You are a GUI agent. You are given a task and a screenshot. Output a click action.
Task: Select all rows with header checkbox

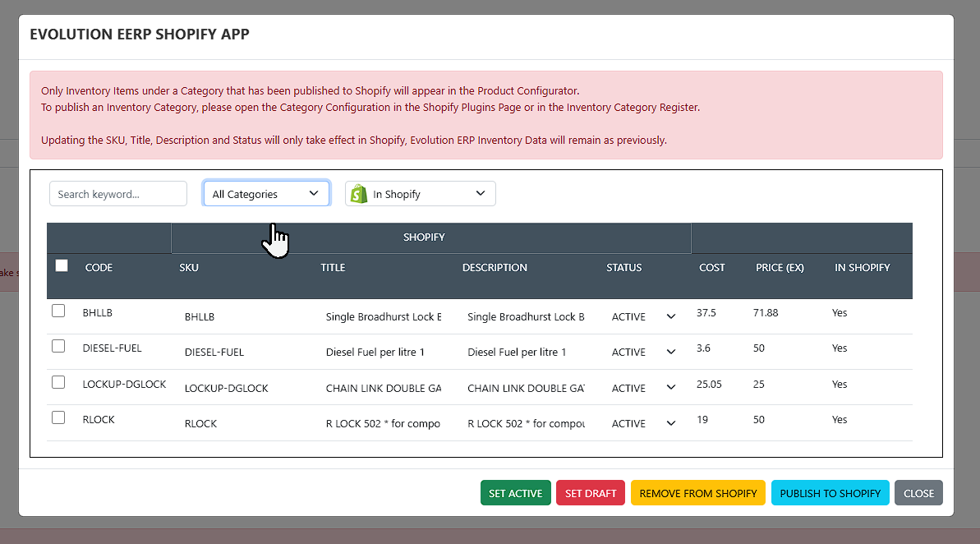click(x=62, y=265)
